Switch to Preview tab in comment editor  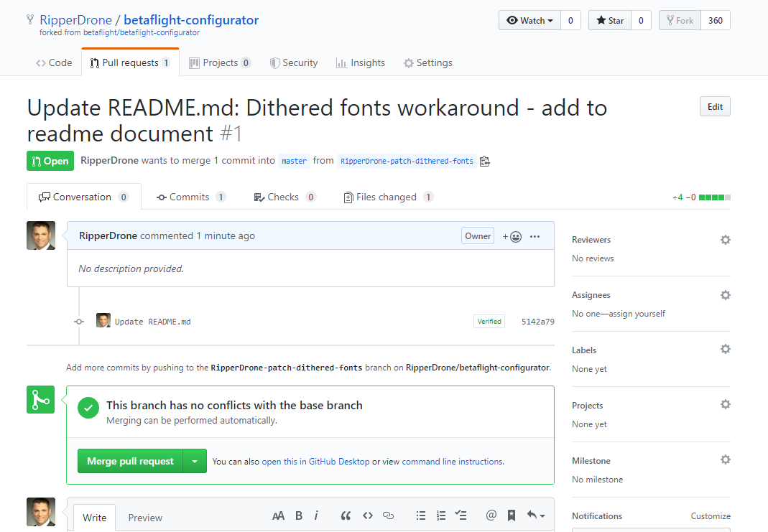coord(145,518)
